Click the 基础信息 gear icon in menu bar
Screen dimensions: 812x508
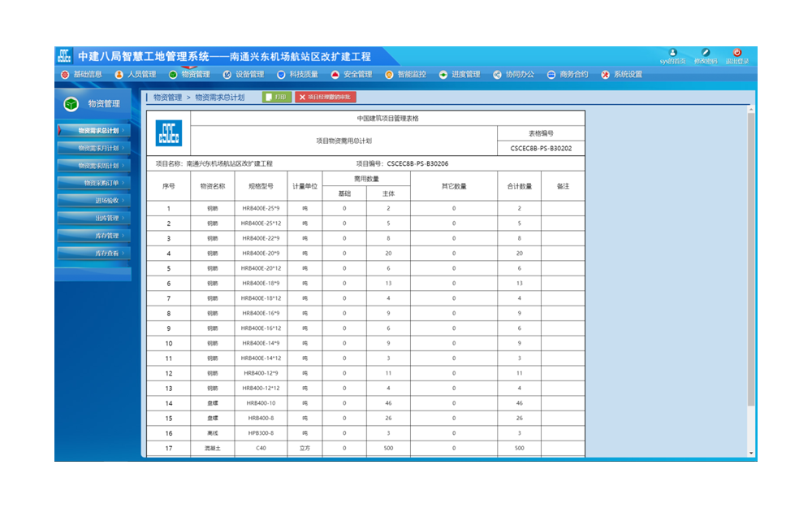click(x=65, y=75)
